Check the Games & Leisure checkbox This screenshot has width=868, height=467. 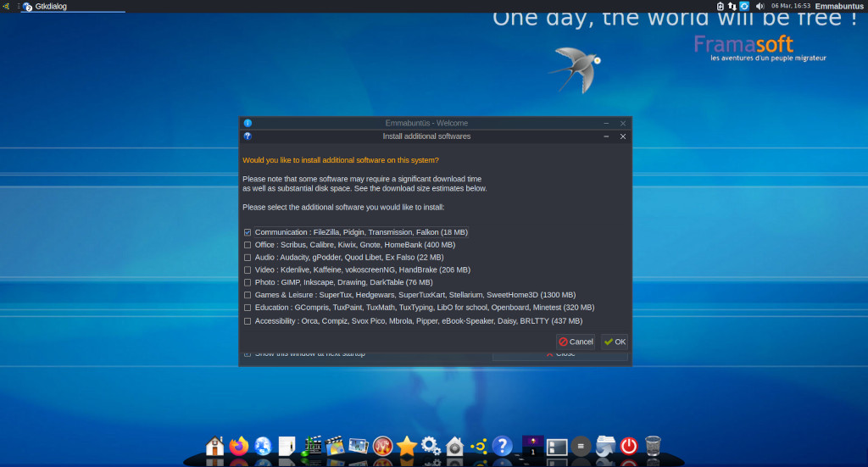[248, 295]
